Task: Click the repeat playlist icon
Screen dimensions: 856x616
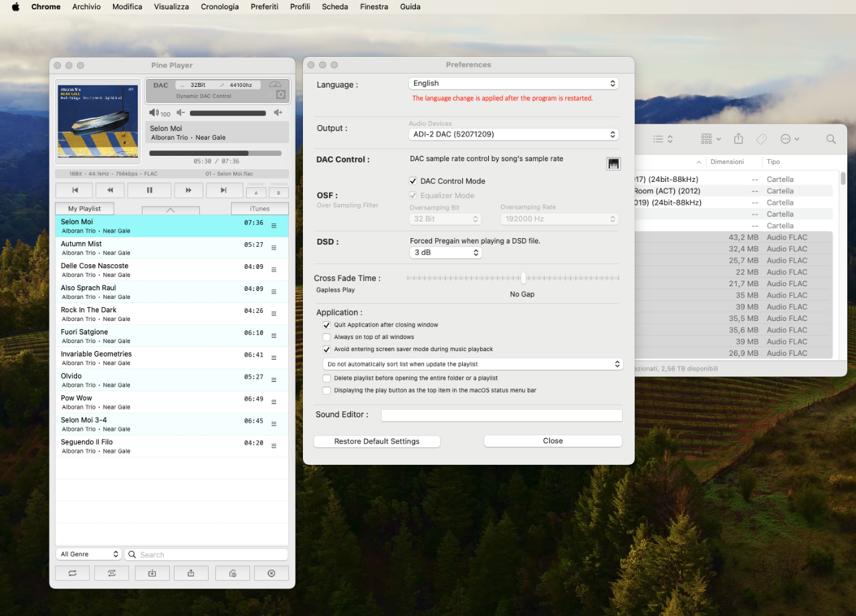Action: click(x=72, y=573)
